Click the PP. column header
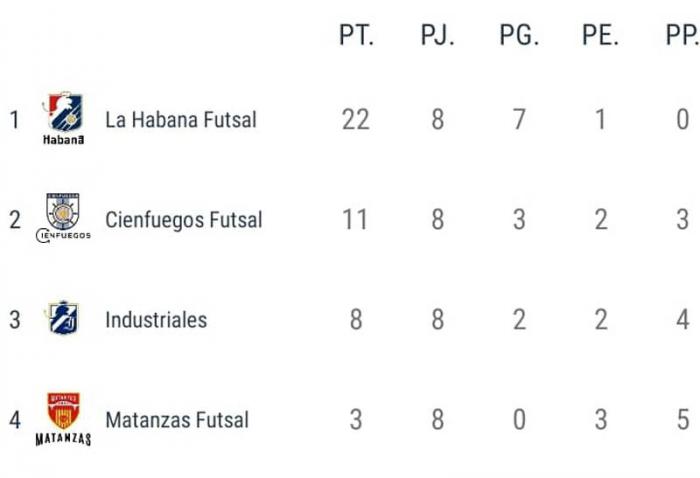 (682, 36)
